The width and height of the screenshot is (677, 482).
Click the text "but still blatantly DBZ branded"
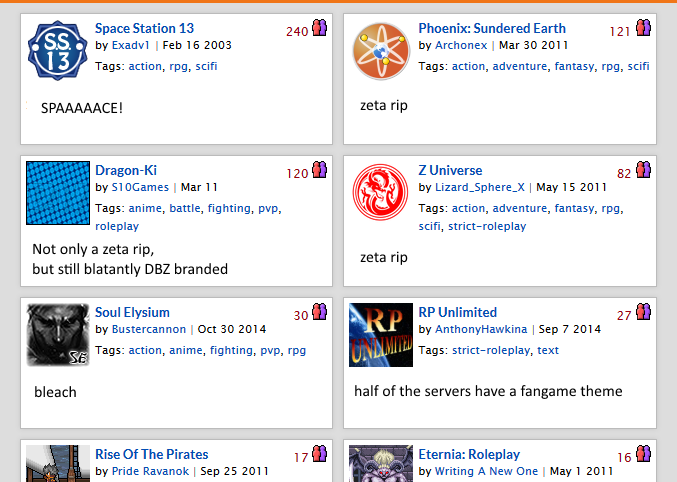point(130,269)
